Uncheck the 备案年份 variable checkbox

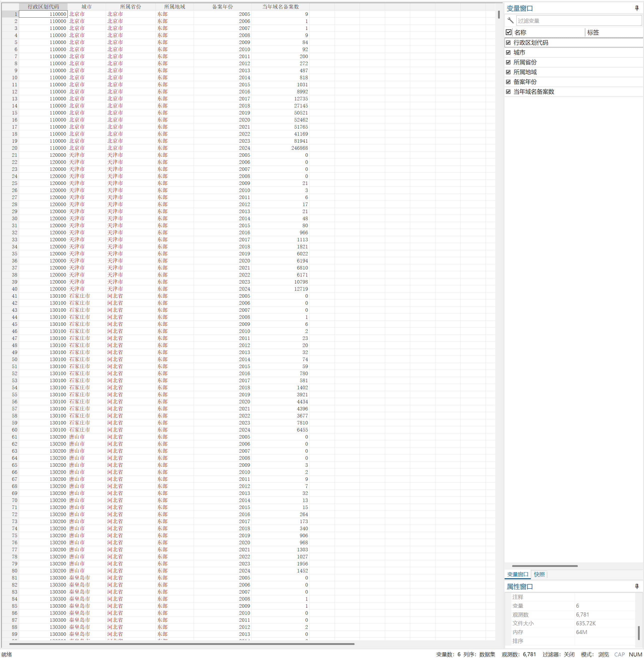click(508, 82)
